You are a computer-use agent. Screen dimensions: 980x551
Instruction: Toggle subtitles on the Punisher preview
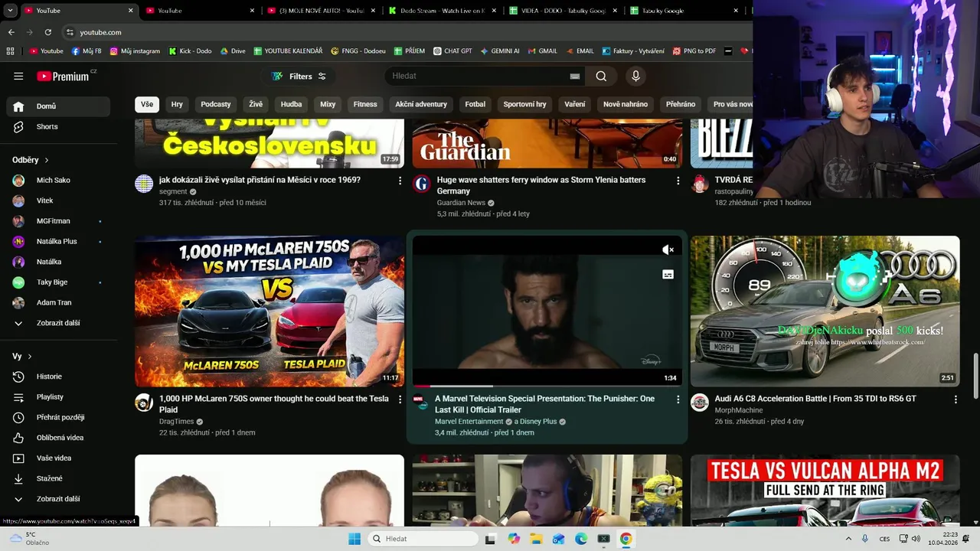pyautogui.click(x=668, y=274)
